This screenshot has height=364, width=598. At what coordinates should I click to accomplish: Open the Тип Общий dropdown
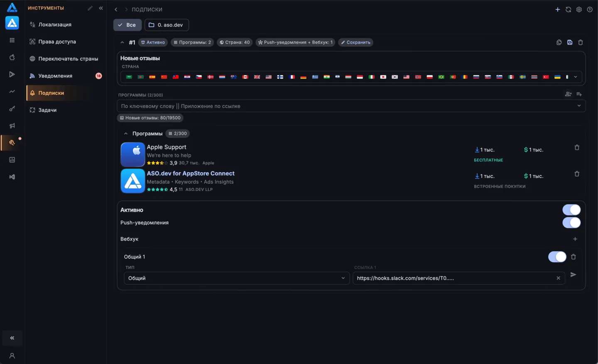(x=237, y=278)
